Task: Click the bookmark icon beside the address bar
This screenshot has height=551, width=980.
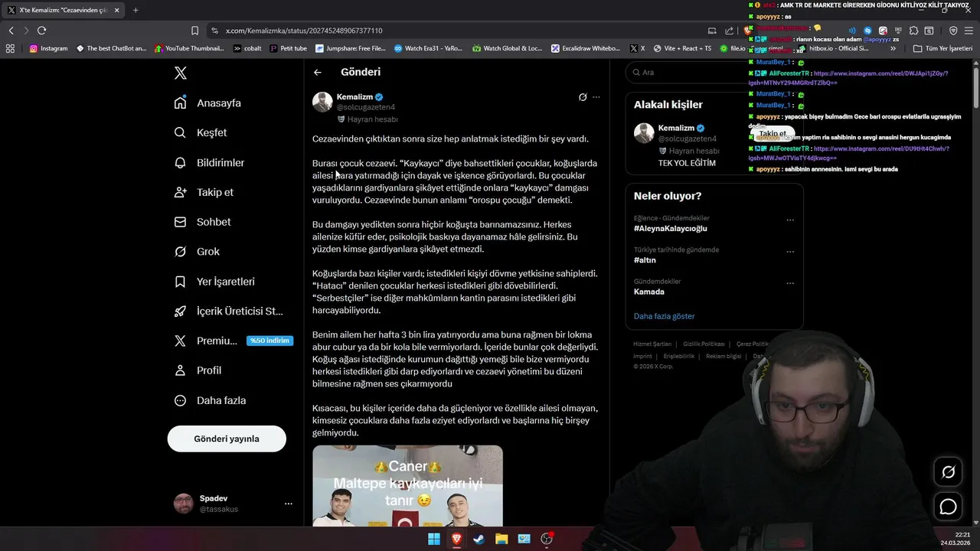Action: [x=194, y=31]
